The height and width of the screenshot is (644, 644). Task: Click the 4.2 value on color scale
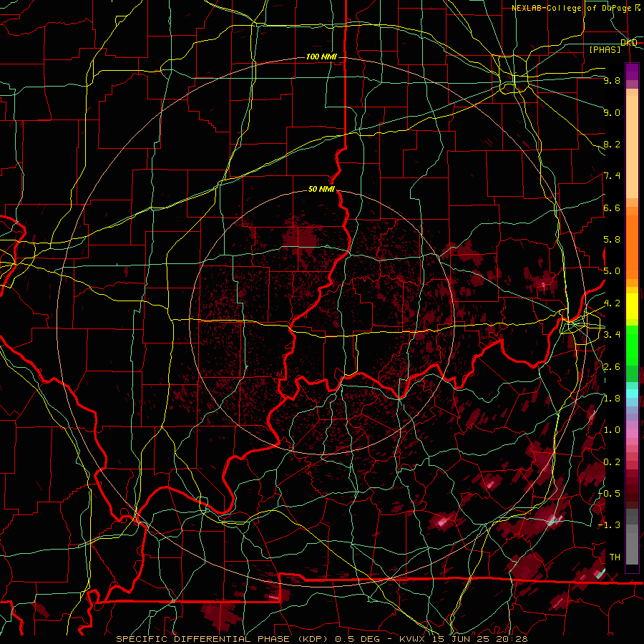coord(612,303)
